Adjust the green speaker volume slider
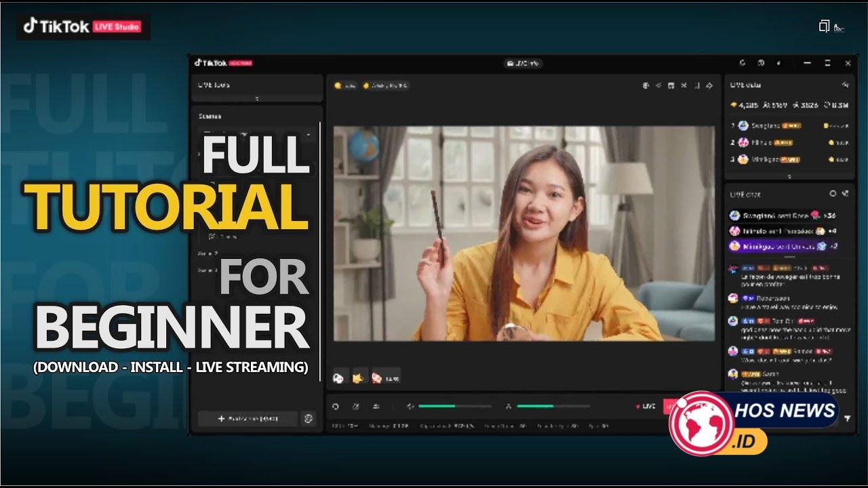Screen dimensions: 868x488 pos(455,407)
